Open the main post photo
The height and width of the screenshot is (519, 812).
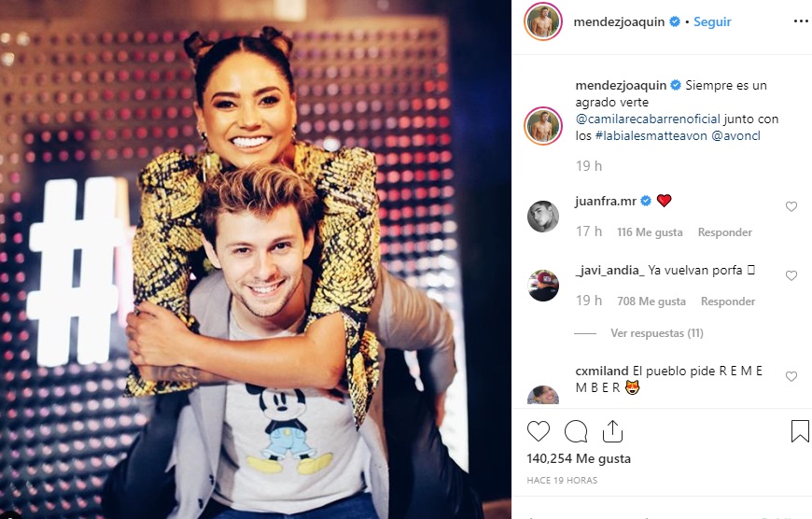[x=256, y=259]
